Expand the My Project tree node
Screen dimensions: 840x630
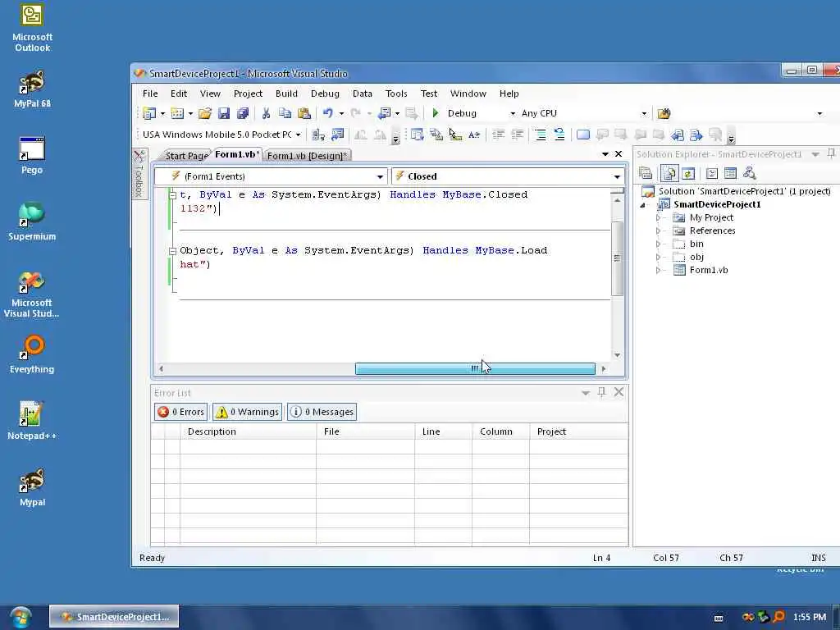coord(658,217)
